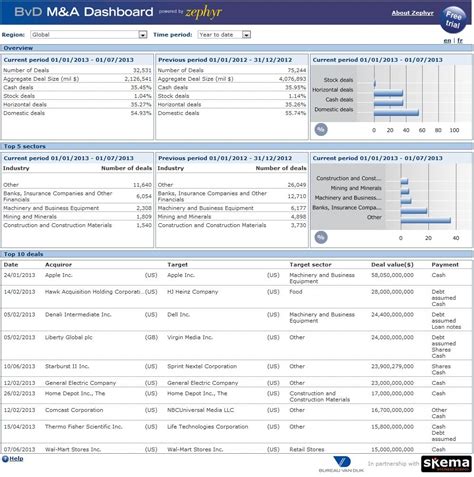Click the Domestic deals chart bar
The width and height of the screenshot is (474, 477).
coord(396,113)
